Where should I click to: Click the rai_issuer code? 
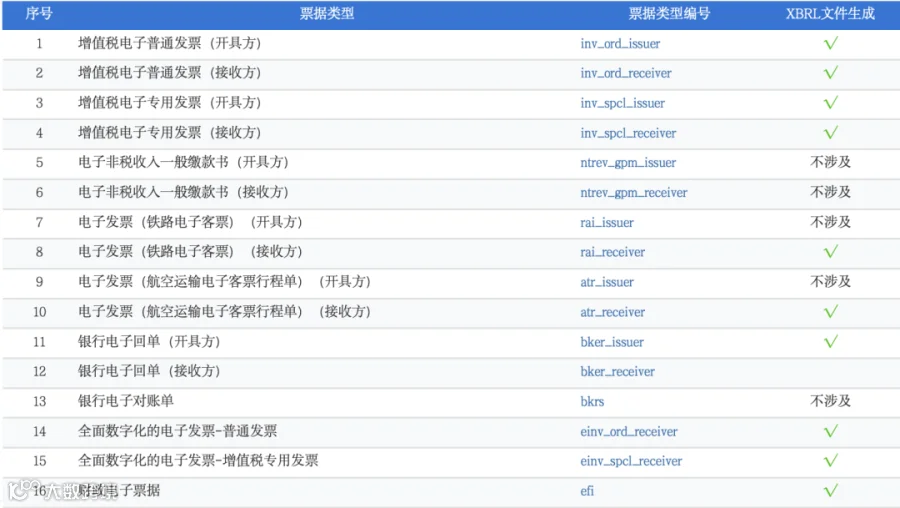tap(607, 223)
